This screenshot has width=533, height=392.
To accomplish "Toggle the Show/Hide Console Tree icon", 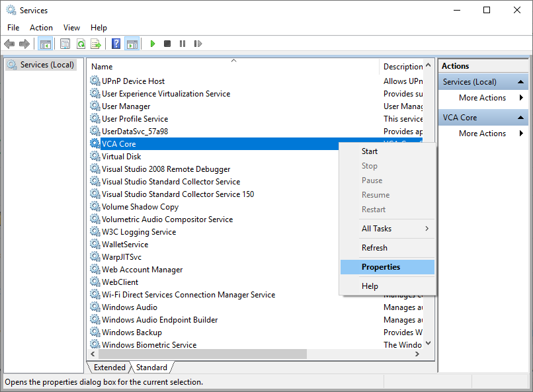I will (x=46, y=44).
